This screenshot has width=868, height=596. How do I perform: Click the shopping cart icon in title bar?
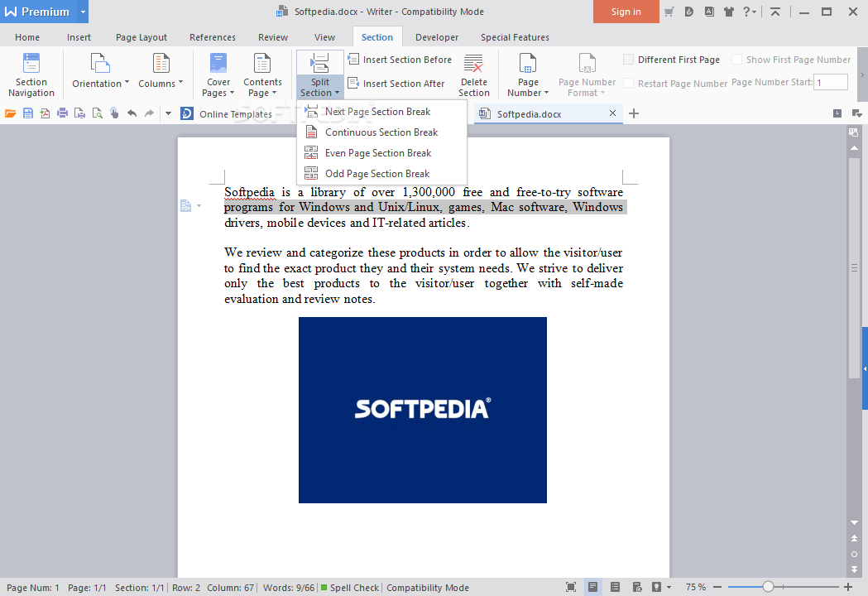coord(669,12)
